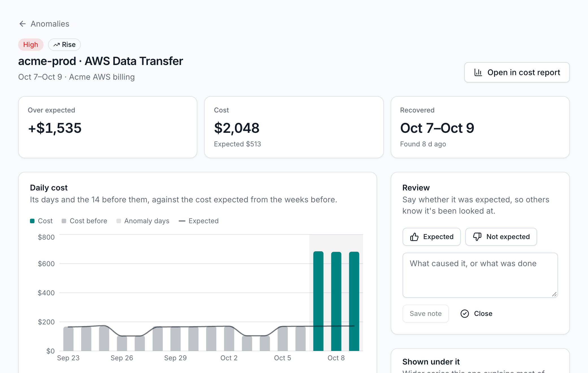Click the High severity badge
The width and height of the screenshot is (588, 373).
31,45
